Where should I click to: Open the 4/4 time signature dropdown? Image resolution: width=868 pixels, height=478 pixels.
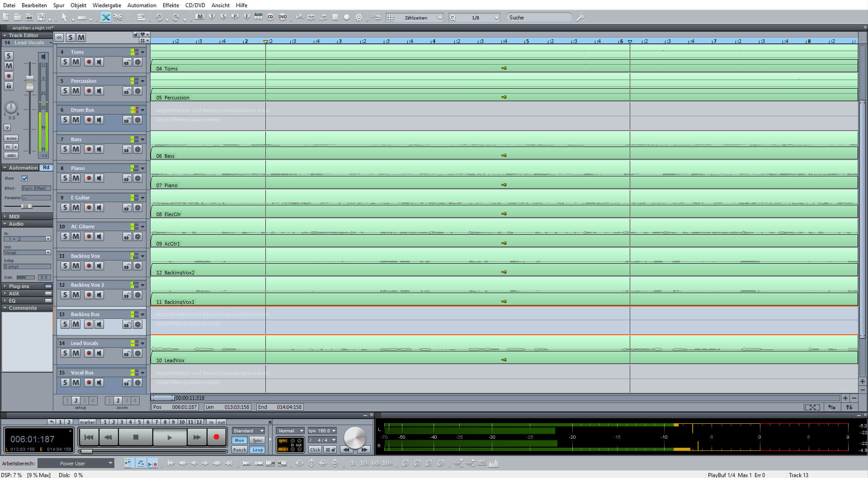tap(322, 440)
